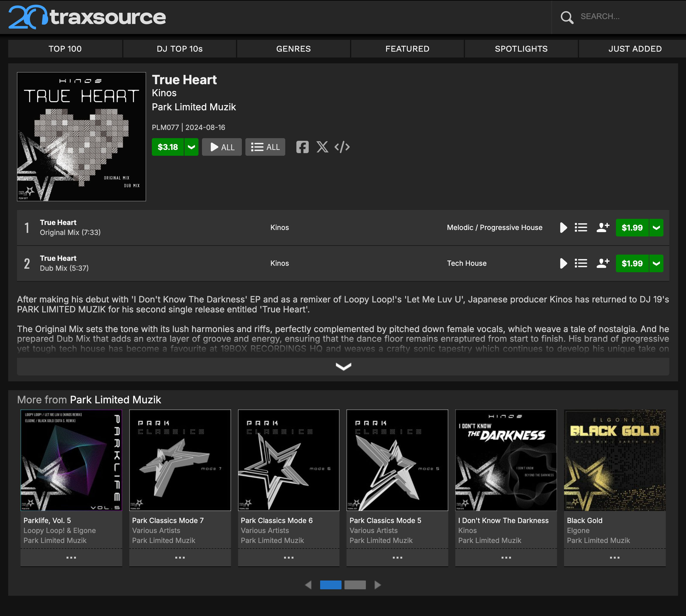Expand the release description text

coord(343,367)
